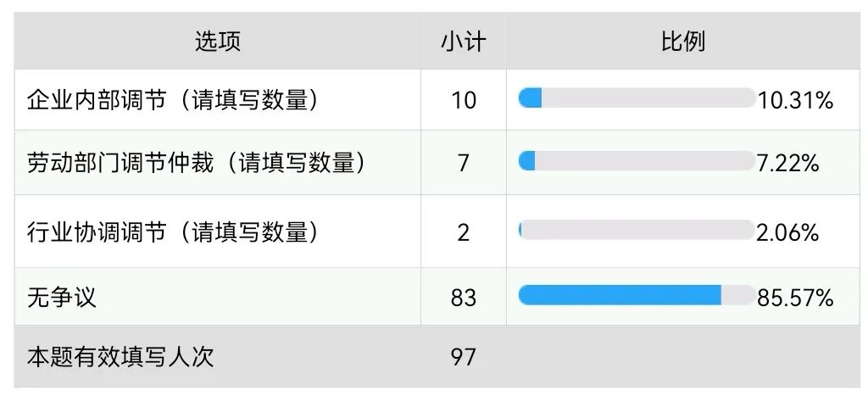
Task: Click the total count 97
Action: pos(463,356)
